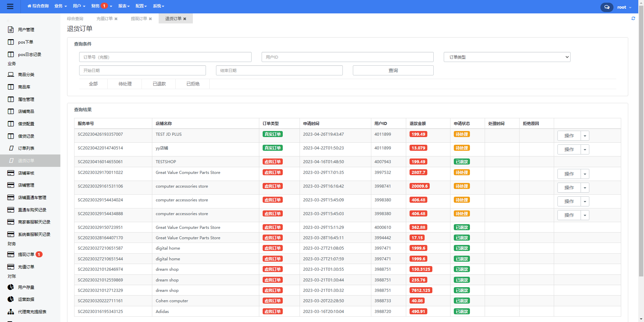Open 借贷记录 sidebar icon
The height and width of the screenshot is (322, 644).
coord(11,136)
